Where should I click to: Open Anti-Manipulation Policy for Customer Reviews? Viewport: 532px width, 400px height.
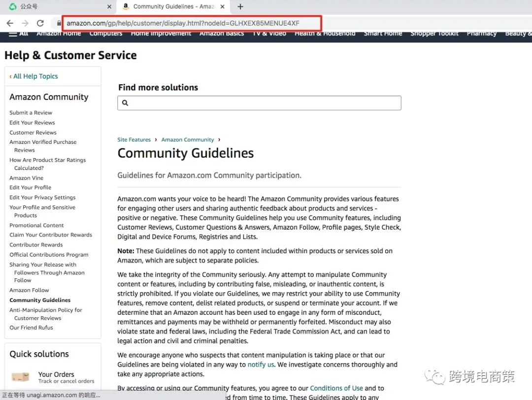point(46,314)
